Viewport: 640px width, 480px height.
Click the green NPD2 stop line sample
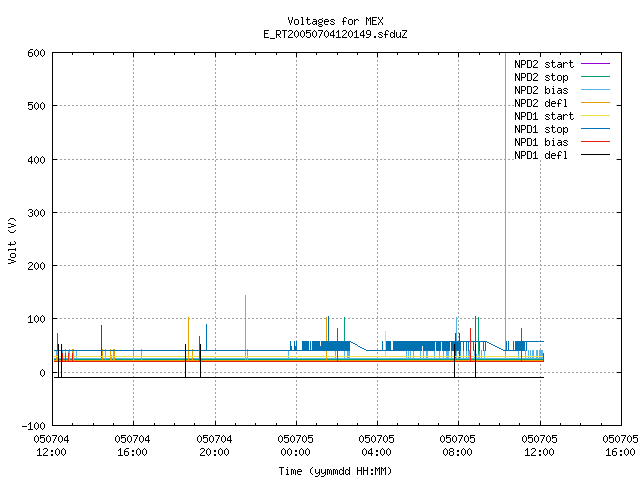(595, 76)
